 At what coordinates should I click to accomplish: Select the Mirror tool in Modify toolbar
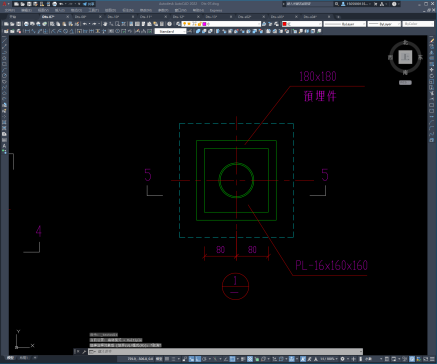pos(432,53)
